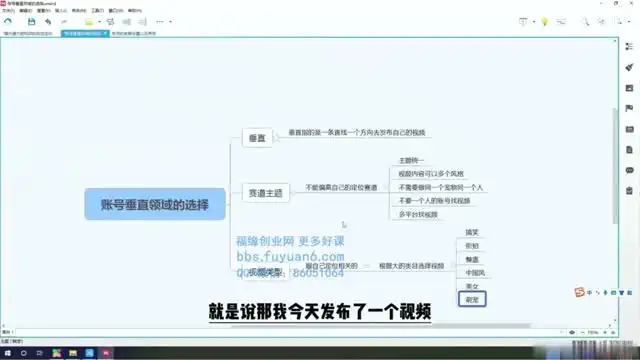Click the Home icon in toolbar
The image size is (640, 360).
point(8,22)
